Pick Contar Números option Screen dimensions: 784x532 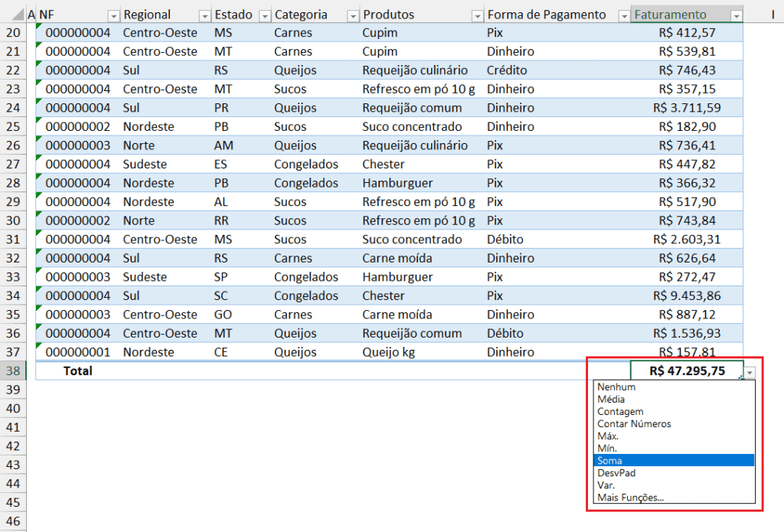pyautogui.click(x=634, y=424)
